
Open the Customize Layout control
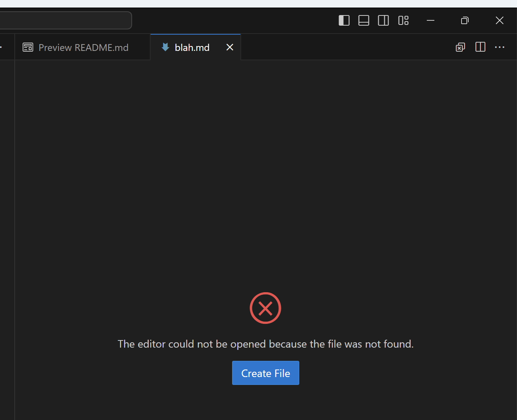click(x=403, y=20)
